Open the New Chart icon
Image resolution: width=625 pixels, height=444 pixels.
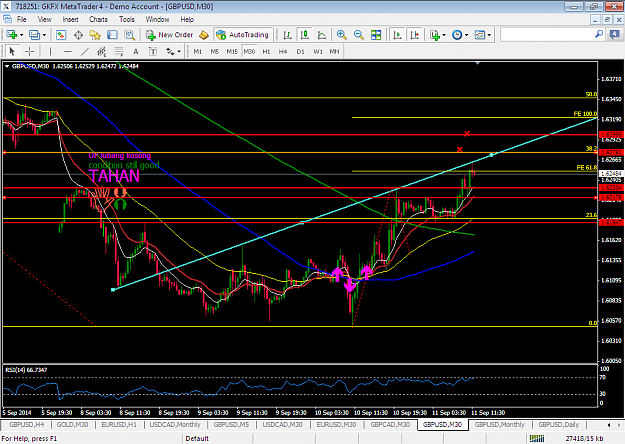[11, 35]
